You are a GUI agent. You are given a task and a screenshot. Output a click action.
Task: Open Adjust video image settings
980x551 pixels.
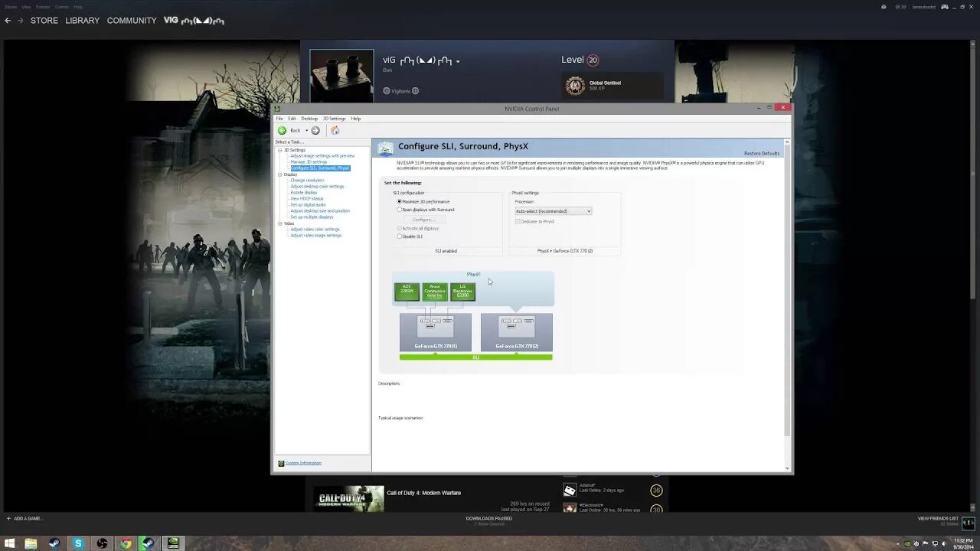[315, 236]
